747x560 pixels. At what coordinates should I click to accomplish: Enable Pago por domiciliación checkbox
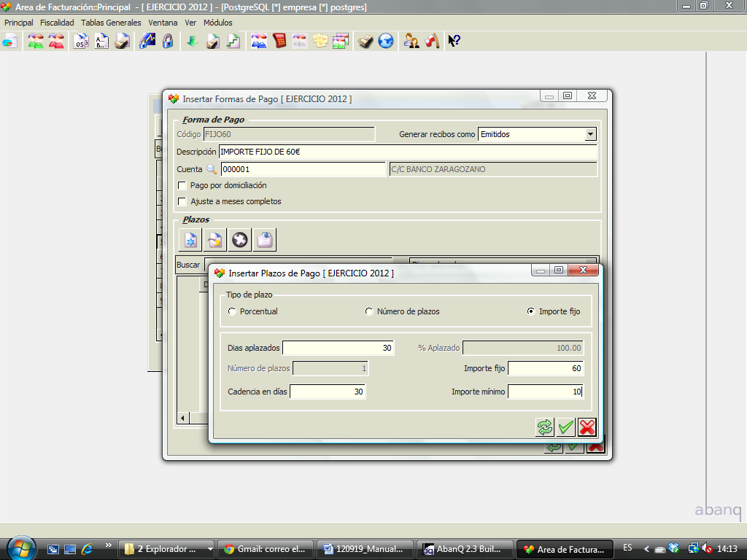pyautogui.click(x=182, y=185)
